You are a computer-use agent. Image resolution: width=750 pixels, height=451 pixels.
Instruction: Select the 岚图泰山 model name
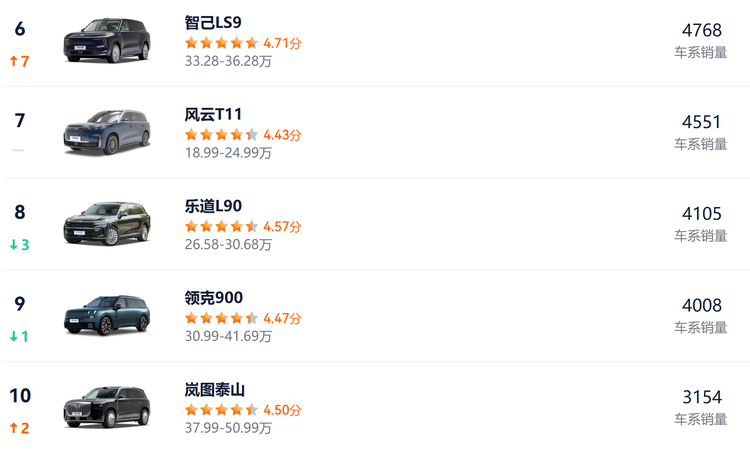click(x=214, y=390)
